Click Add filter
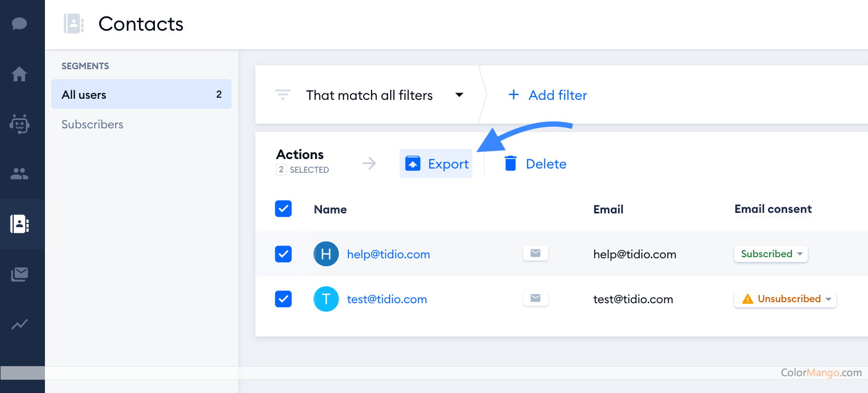 (548, 95)
